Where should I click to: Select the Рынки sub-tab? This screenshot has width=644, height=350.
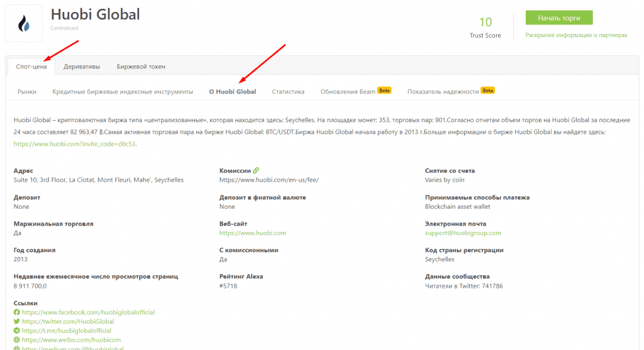pyautogui.click(x=26, y=92)
